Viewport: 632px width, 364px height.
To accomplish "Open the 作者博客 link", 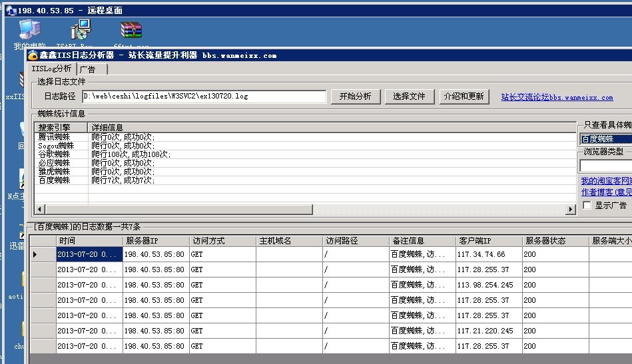I will click(x=606, y=192).
